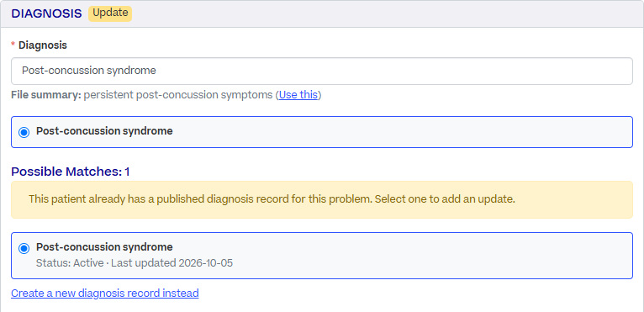Screen dimensions: 644x312
Task: Click the 'Possible Matches: 1' heading
Action: [71, 172]
